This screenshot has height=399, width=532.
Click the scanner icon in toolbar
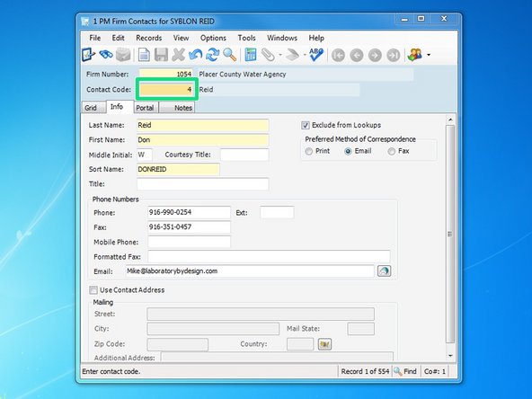click(292, 55)
